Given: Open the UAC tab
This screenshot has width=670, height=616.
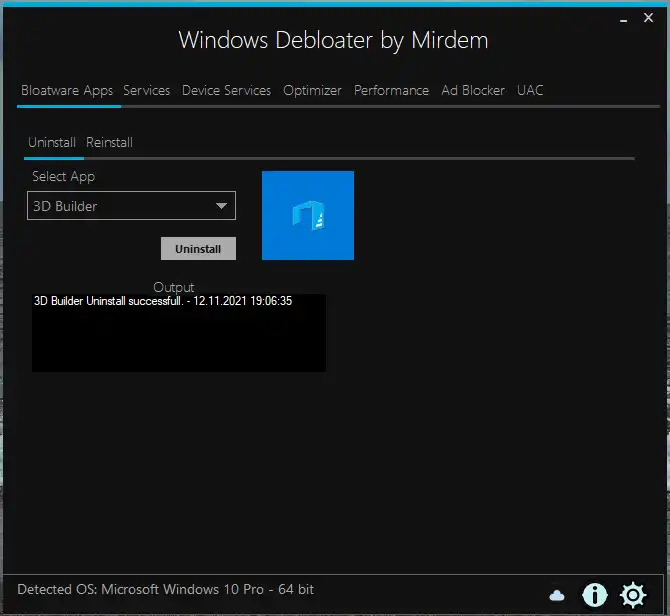Looking at the screenshot, I should pos(530,91).
